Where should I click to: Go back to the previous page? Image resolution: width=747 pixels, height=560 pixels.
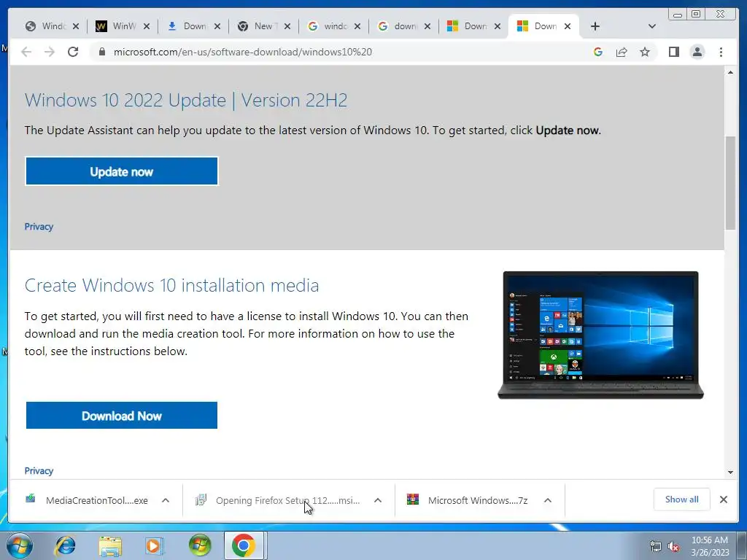[26, 52]
